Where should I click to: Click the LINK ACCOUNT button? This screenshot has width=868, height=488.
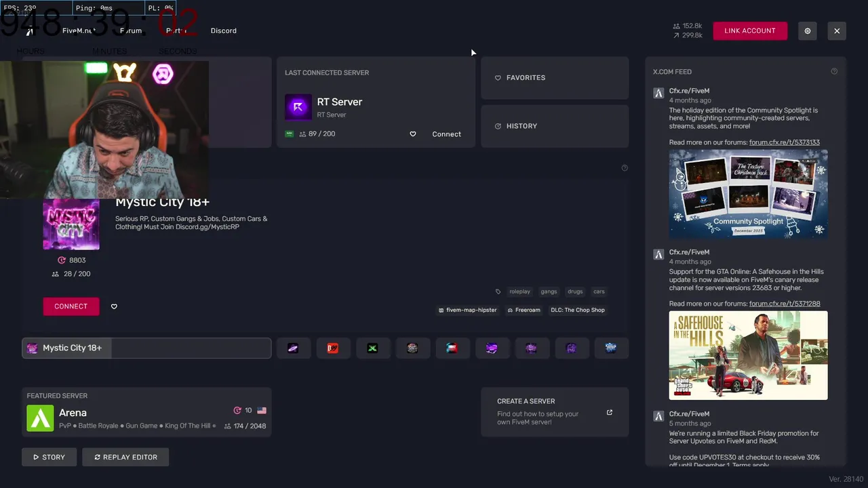(750, 30)
